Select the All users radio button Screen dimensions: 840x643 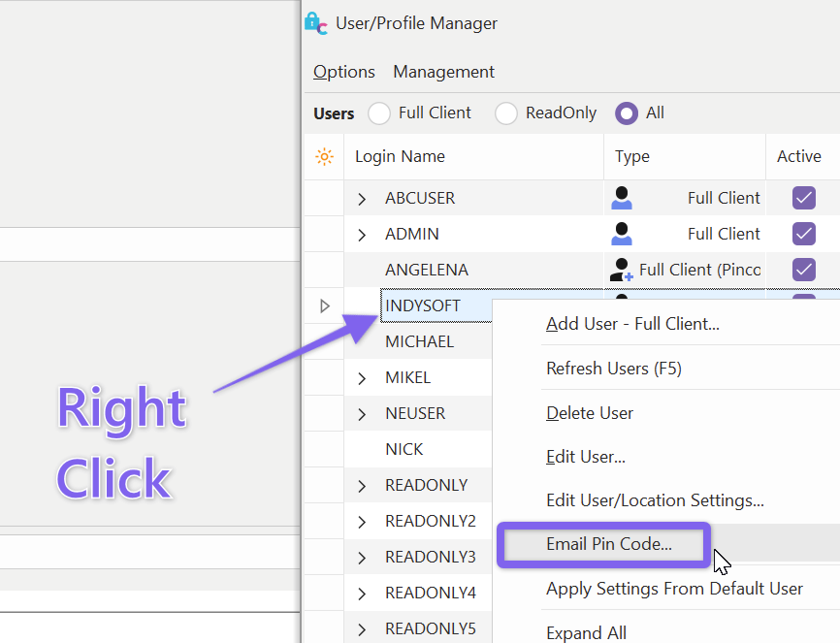(627, 113)
